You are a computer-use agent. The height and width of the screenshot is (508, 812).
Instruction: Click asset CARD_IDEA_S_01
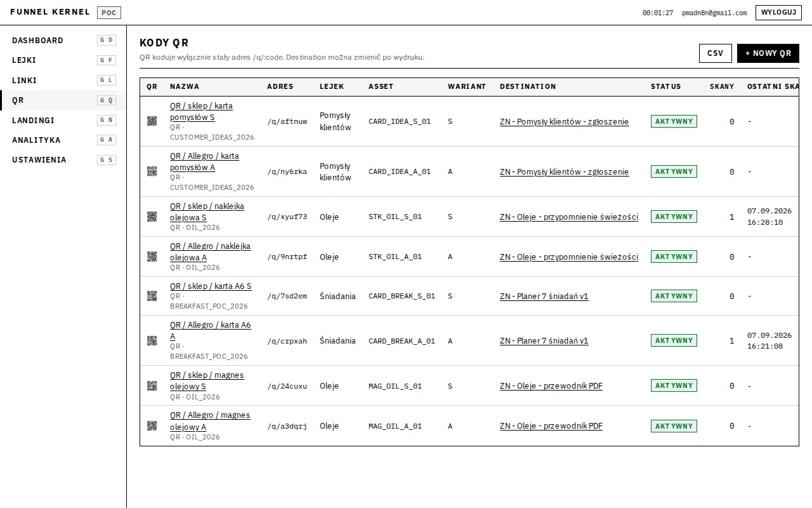[x=400, y=121]
